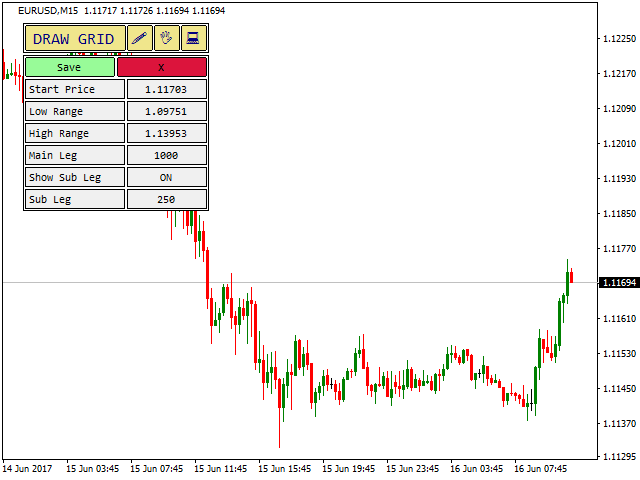The image size is (640, 480).
Task: Click the current price marker 1.11694
Action: 617,283
